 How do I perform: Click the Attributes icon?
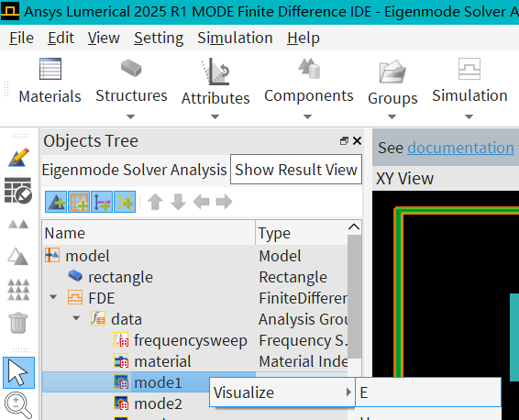[215, 72]
